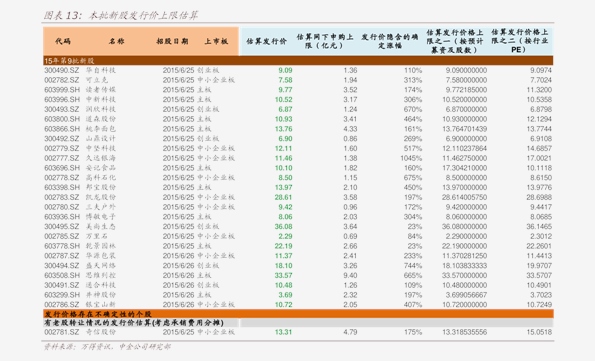Select the green estimated price 6.87
The height and width of the screenshot is (361, 595).
point(285,109)
